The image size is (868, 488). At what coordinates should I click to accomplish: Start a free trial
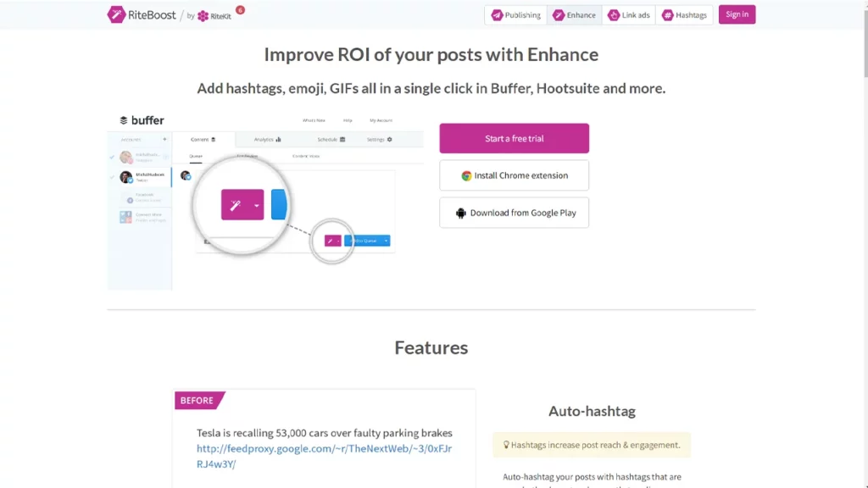[514, 138]
